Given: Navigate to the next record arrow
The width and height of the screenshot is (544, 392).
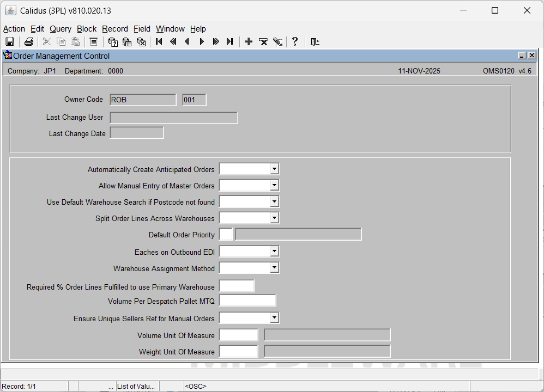Looking at the screenshot, I should point(202,42).
